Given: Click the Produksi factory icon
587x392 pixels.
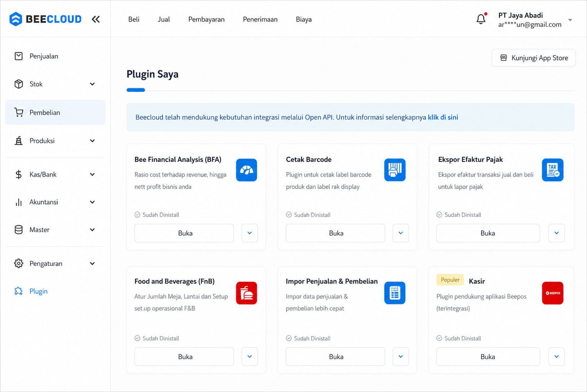Looking at the screenshot, I should [x=18, y=141].
